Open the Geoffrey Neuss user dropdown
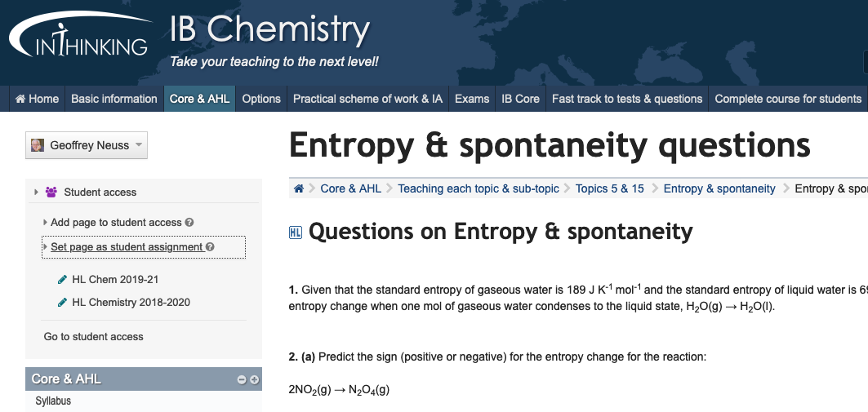The image size is (868, 412). (x=87, y=145)
